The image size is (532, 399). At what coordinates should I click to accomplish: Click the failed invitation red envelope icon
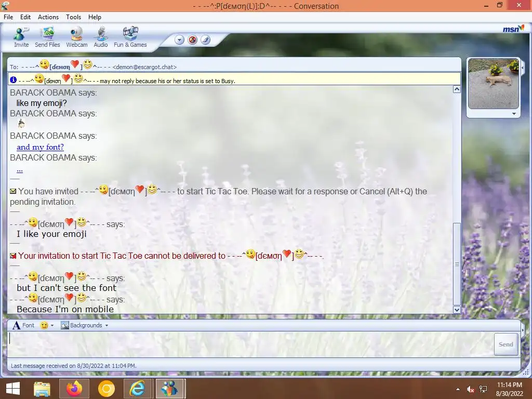(x=13, y=256)
